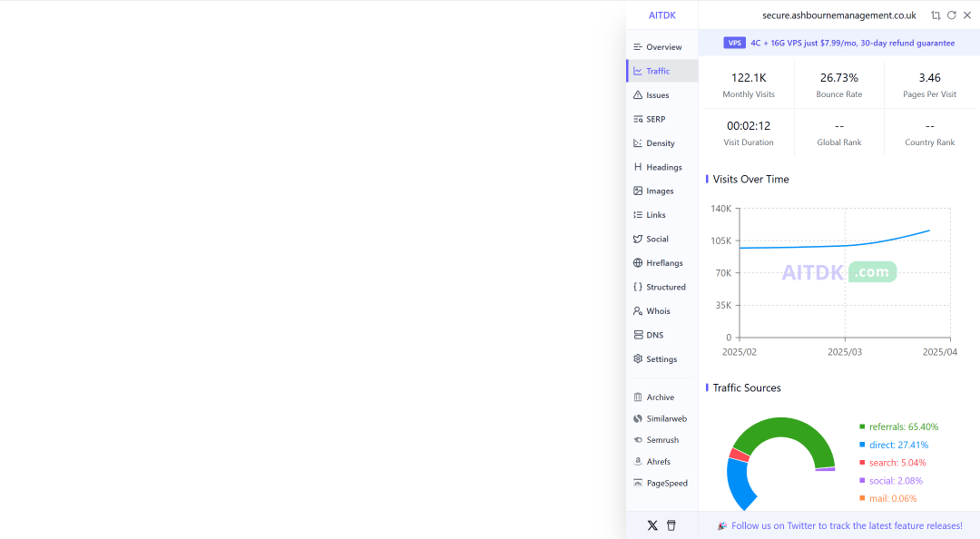This screenshot has width=980, height=539.
Task: Go to the SERP section
Action: 661,119
